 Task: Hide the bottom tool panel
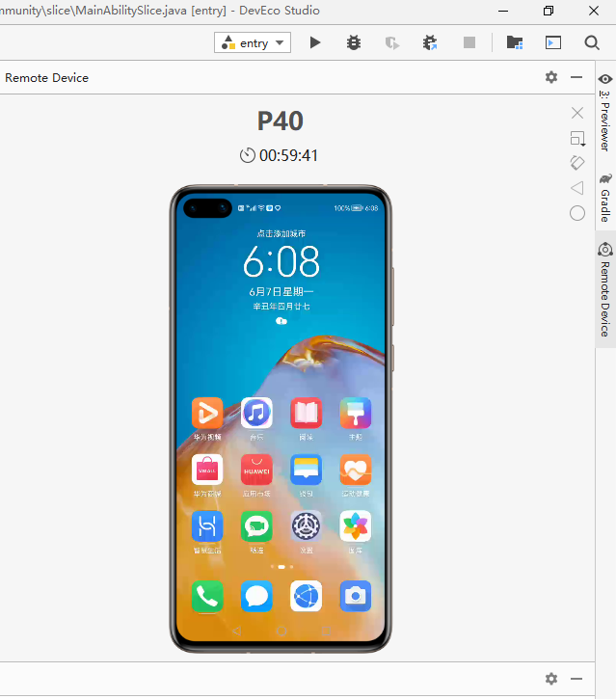click(576, 679)
